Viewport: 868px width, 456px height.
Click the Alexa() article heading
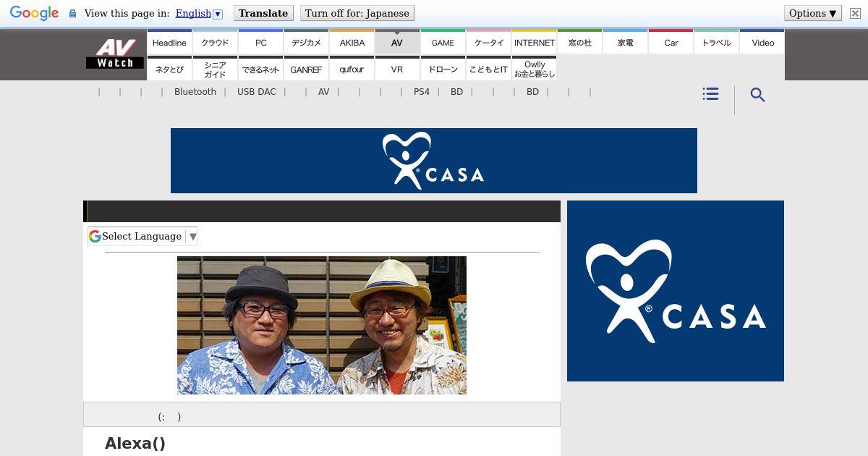click(x=135, y=443)
